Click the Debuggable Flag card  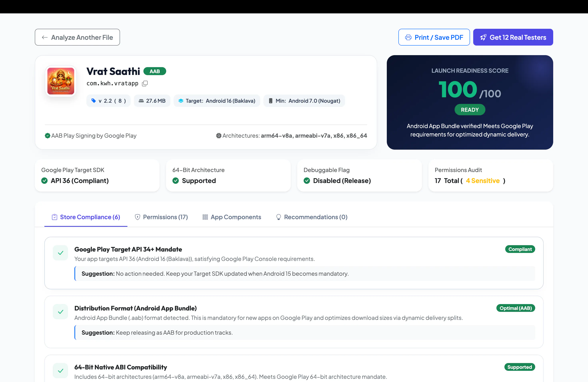pos(359,175)
